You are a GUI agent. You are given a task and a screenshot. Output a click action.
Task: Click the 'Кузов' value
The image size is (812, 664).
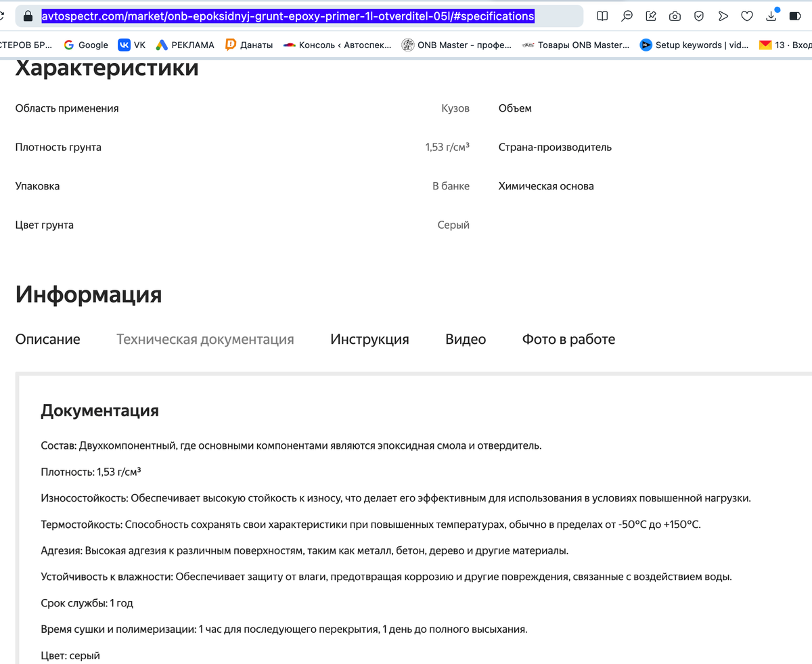coord(455,108)
